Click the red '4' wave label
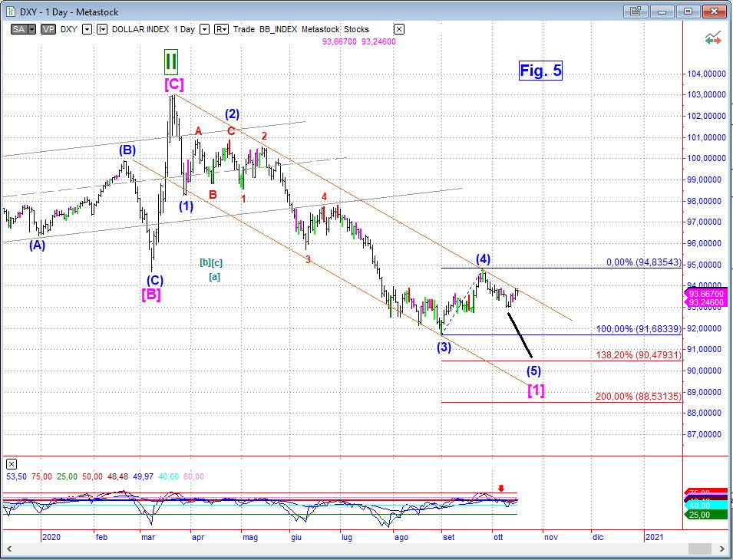Image resolution: width=733 pixels, height=560 pixels. (x=323, y=196)
